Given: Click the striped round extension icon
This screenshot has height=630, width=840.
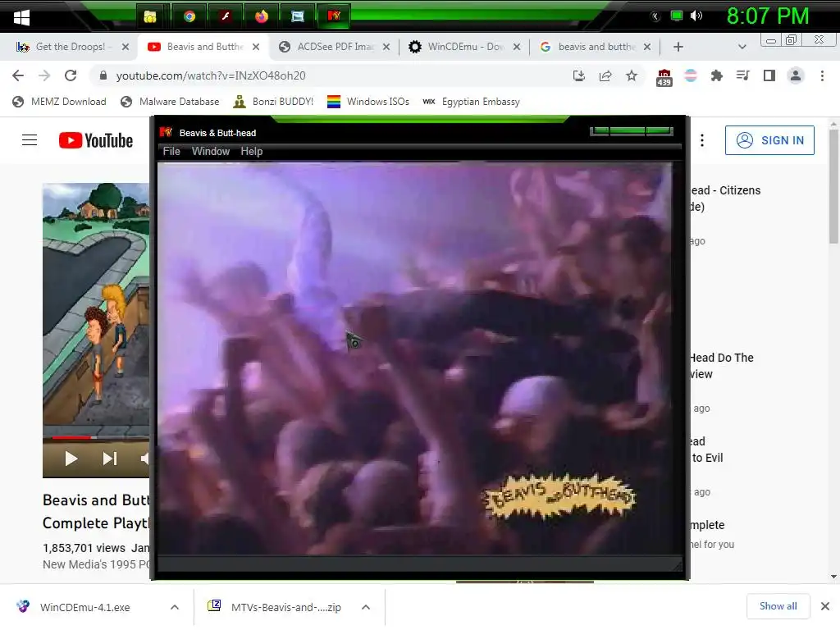Looking at the screenshot, I should tap(691, 75).
